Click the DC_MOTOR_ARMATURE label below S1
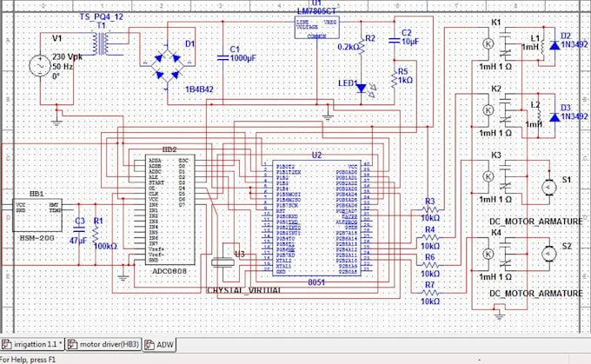591x364 pixels. (x=536, y=222)
